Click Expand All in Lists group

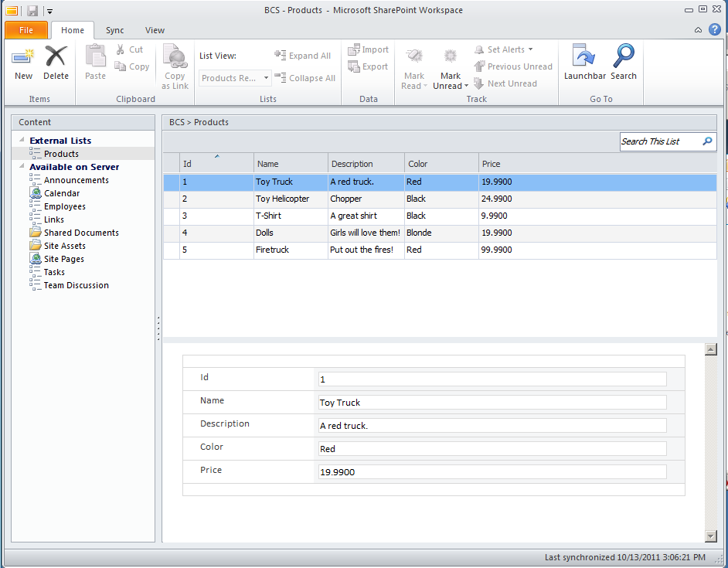click(x=303, y=56)
